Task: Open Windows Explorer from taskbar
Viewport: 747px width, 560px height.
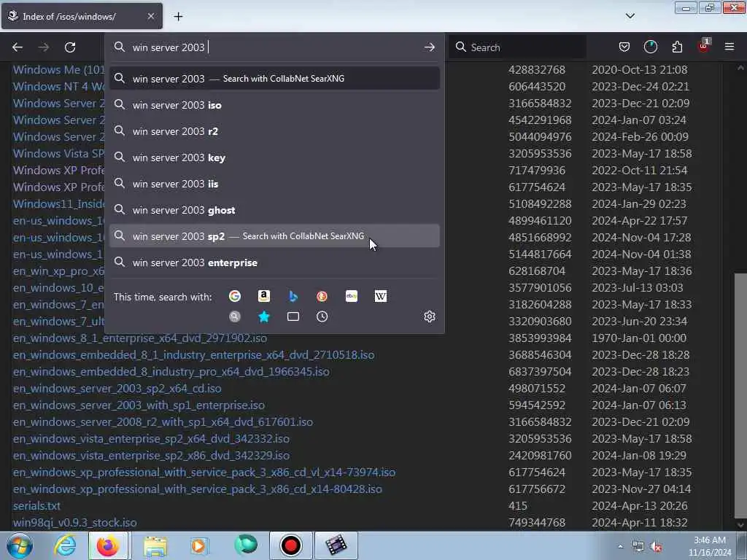Action: (155, 545)
